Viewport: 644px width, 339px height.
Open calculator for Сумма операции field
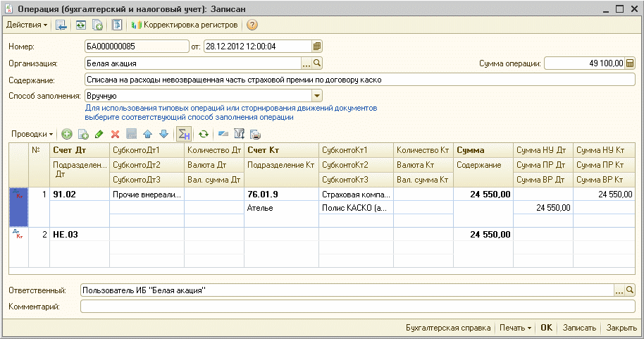coord(631,63)
